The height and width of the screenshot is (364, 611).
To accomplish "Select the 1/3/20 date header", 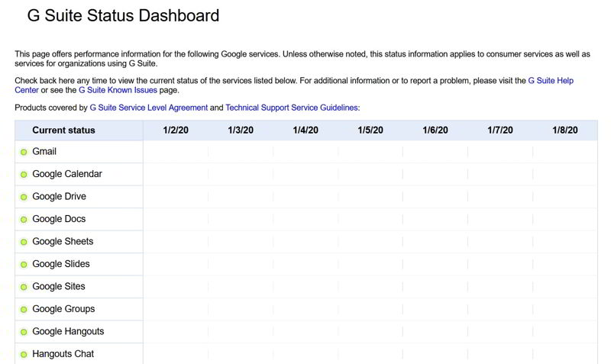I will click(241, 130).
